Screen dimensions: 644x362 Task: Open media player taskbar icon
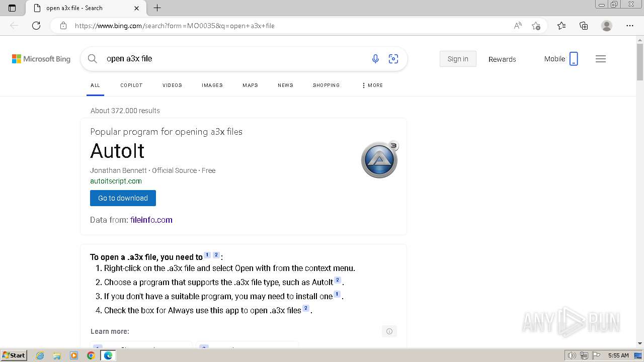(74, 355)
